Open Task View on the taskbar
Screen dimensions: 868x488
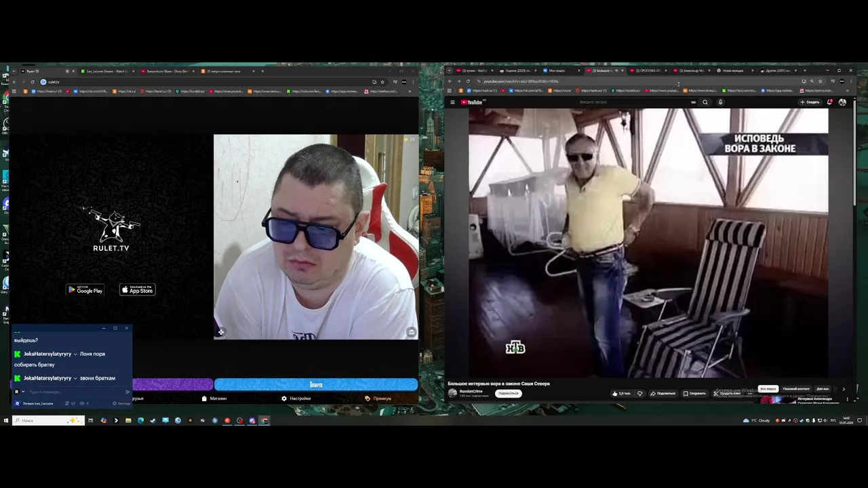tap(91, 420)
